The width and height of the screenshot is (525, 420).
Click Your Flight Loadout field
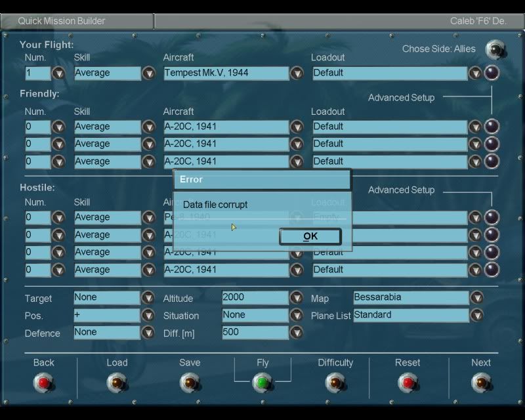tap(390, 73)
